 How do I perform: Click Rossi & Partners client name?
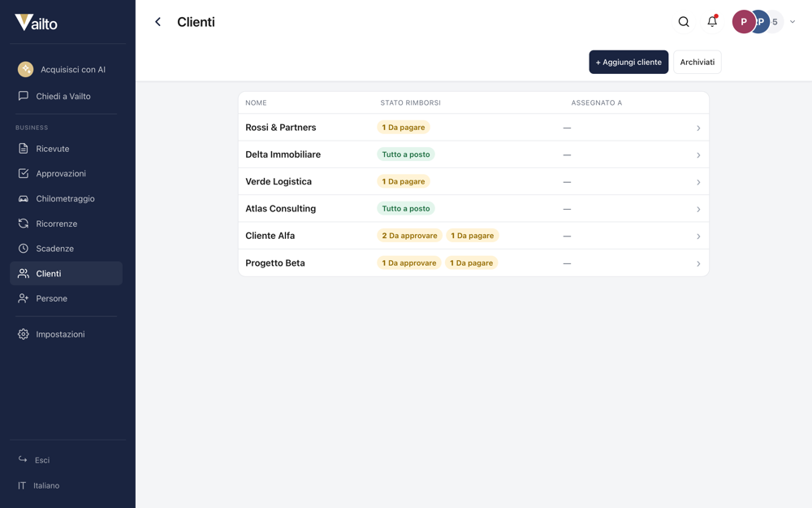click(x=280, y=127)
